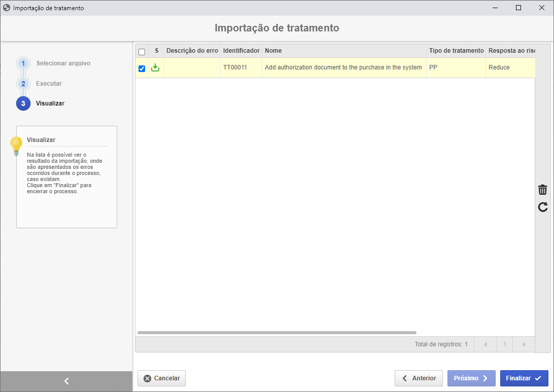Sort by the Identificador column header
Image resolution: width=554 pixels, height=392 pixels.
coord(241,51)
